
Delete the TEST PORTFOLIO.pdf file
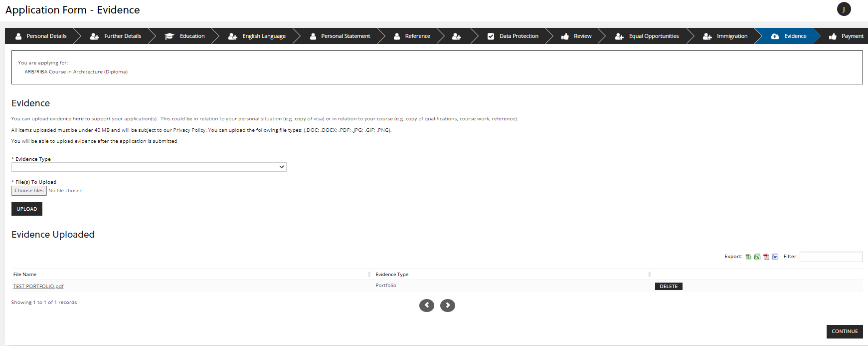pyautogui.click(x=668, y=287)
